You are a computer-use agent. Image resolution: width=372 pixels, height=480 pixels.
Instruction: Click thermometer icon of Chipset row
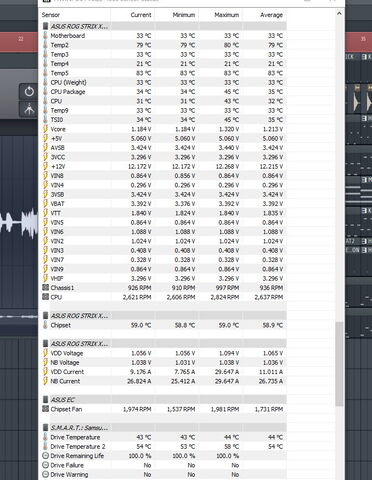click(46, 325)
